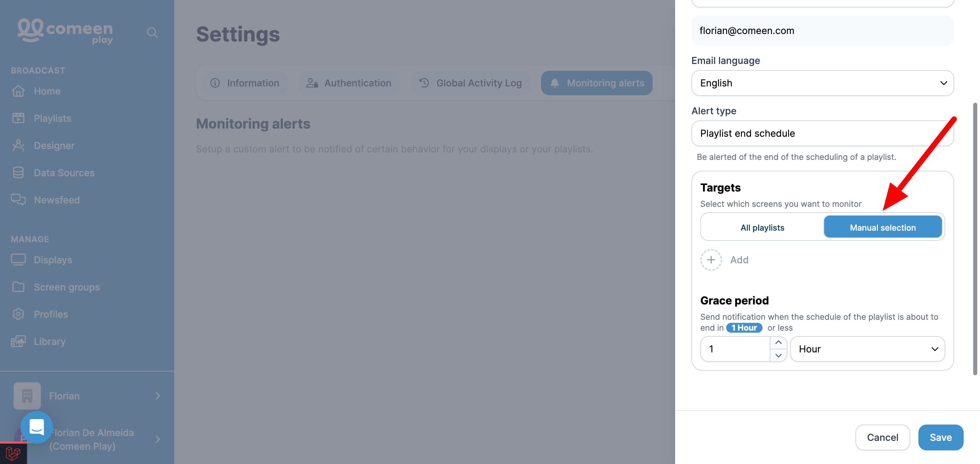Click the Monitoring alerts heading

click(253, 123)
